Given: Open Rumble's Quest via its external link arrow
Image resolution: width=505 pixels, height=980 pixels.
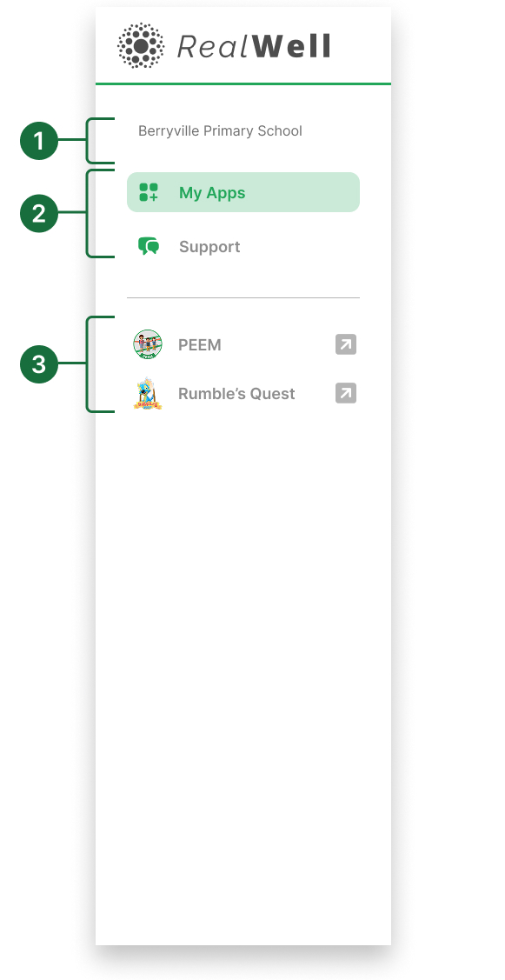Looking at the screenshot, I should click(346, 393).
